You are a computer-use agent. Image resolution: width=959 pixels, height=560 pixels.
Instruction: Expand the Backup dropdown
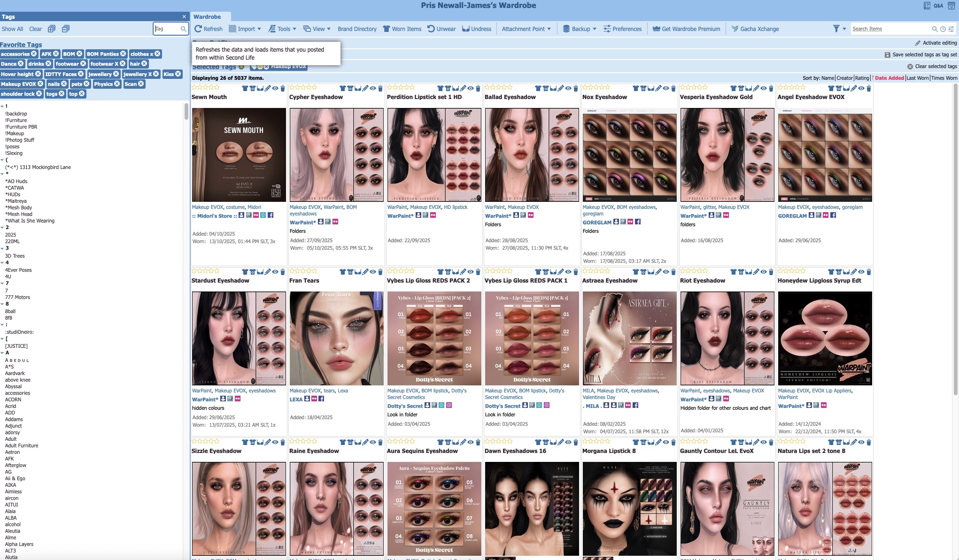580,29
